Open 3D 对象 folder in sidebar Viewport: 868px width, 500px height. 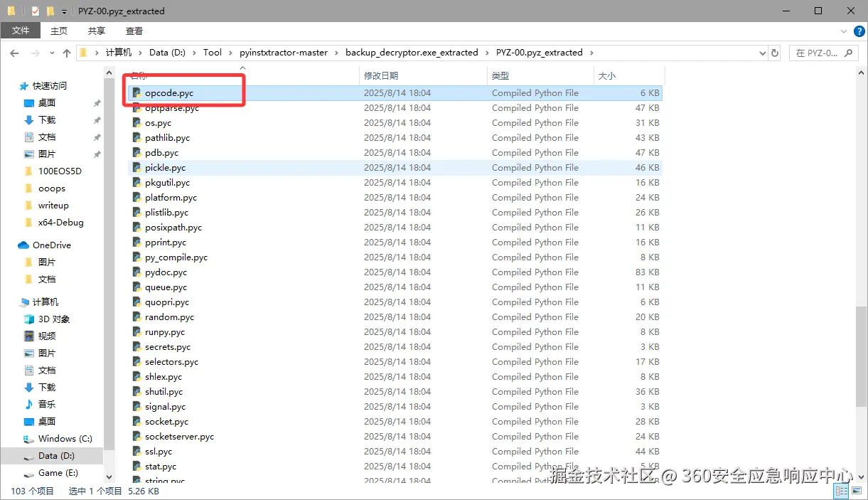point(54,319)
